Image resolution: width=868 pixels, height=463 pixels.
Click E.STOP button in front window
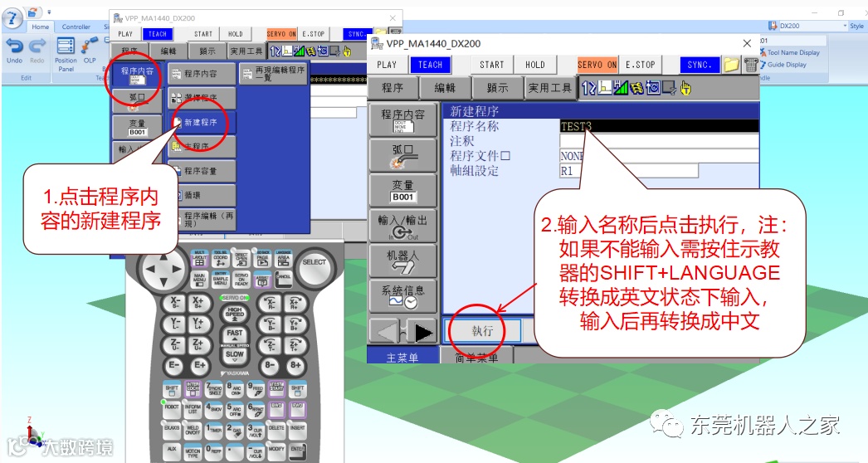640,65
